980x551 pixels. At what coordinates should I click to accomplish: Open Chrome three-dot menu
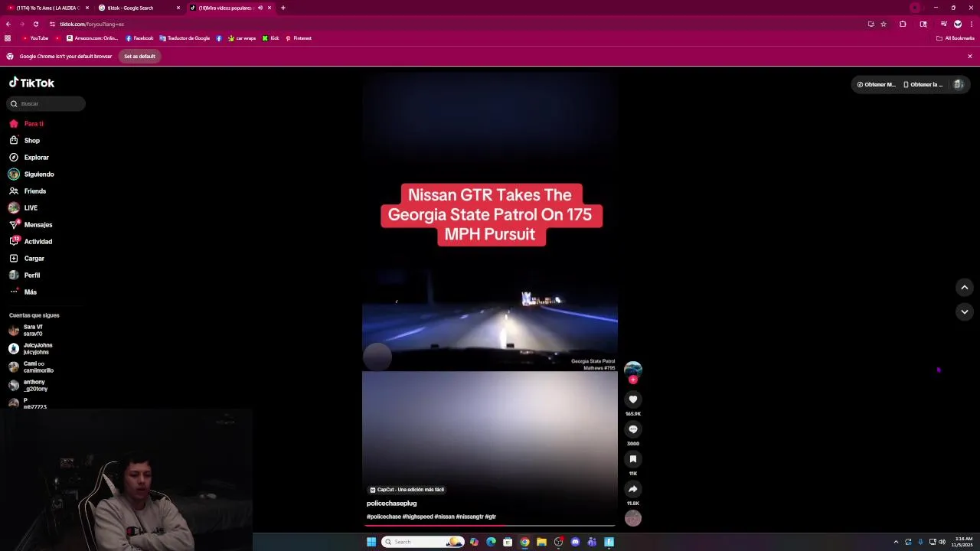[x=970, y=24]
